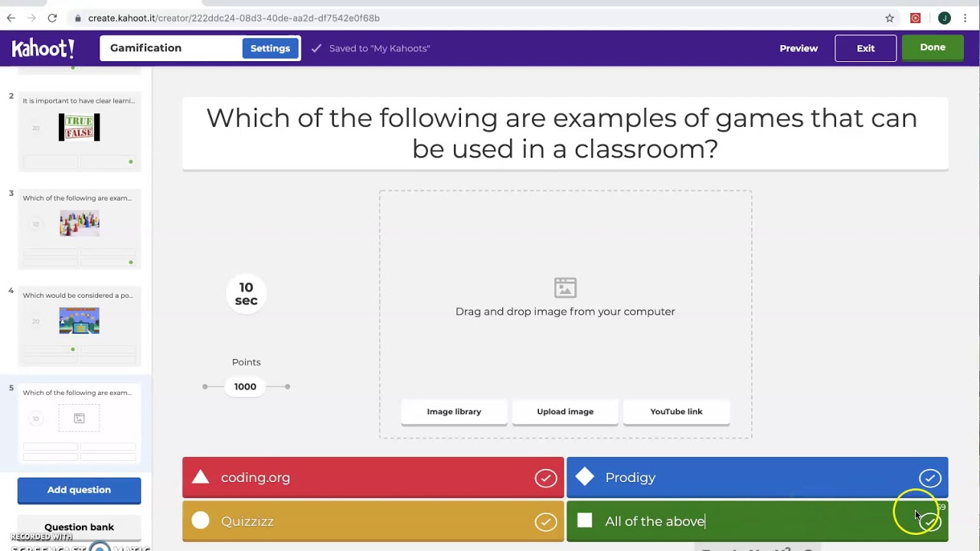Viewport: 980px width, 551px height.
Task: Click the blue diamond answer shape
Action: pos(585,477)
